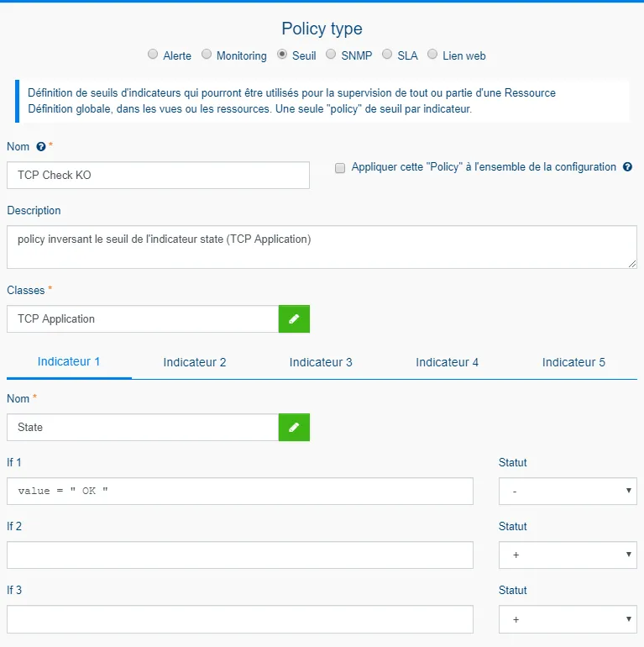Check Appliquer cette Policy à l'ensemble checkbox
Viewport: 644px width, 647px height.
pyautogui.click(x=340, y=168)
